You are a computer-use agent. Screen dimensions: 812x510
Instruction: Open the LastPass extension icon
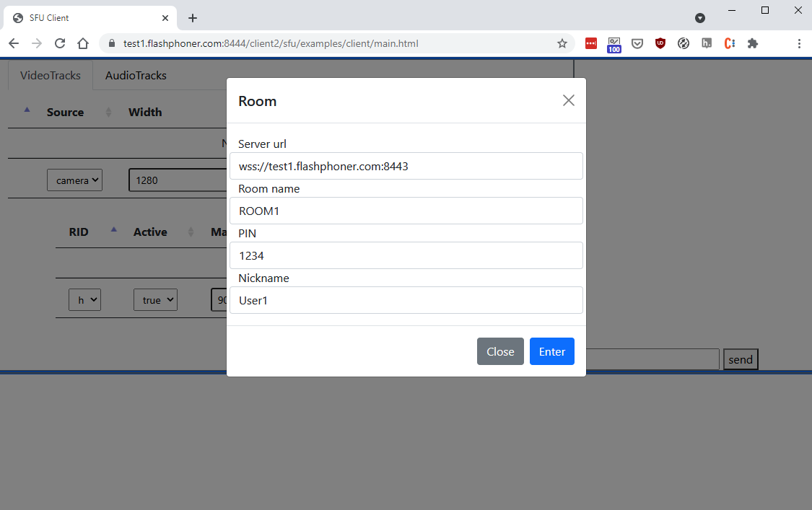[x=591, y=43]
